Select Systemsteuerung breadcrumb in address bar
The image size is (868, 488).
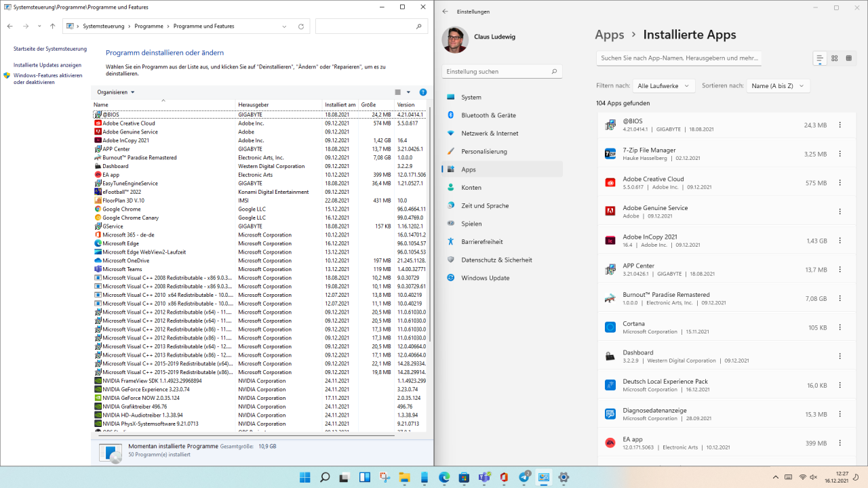103,26
